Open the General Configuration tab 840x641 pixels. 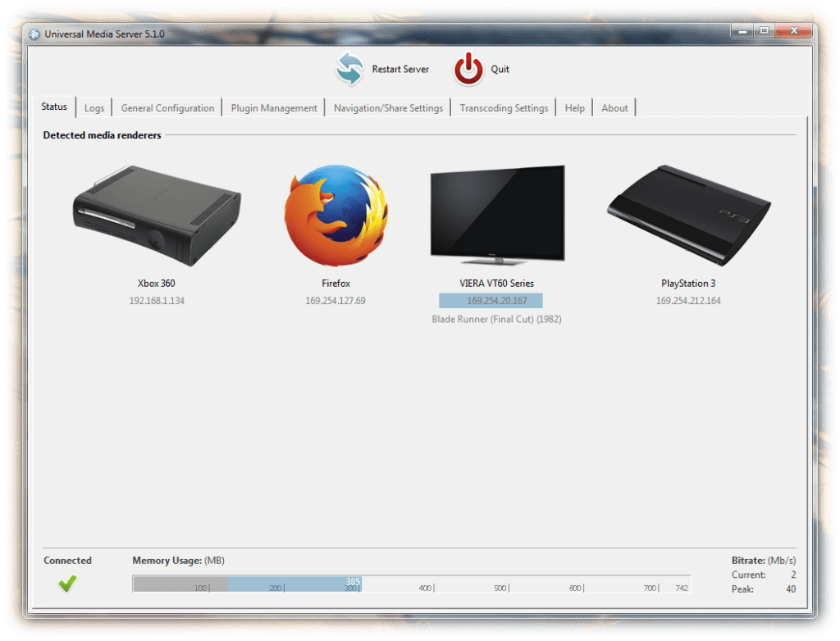coord(167,107)
